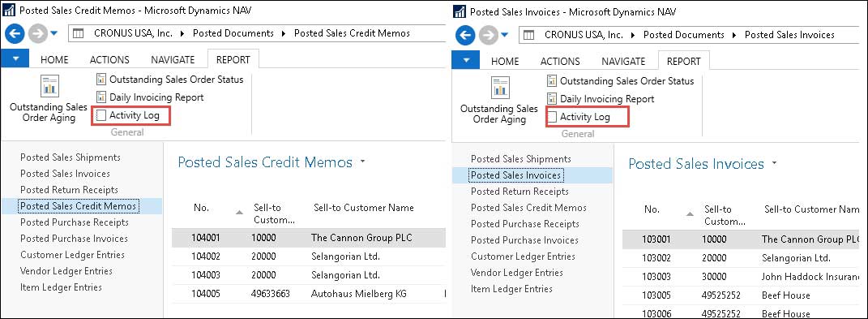
Task: Run Outstanding Sales Order Status in Credit Memos window
Action: click(170, 80)
